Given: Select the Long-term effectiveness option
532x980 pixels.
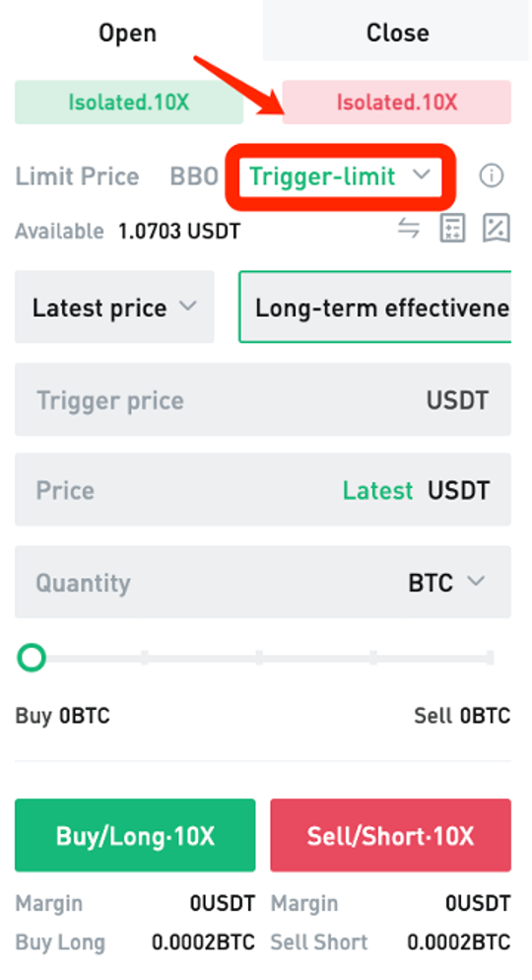Looking at the screenshot, I should [x=374, y=307].
